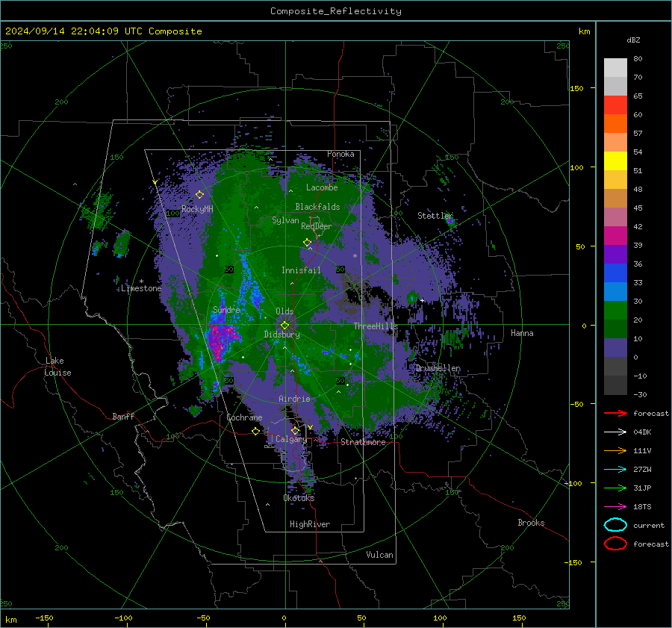The height and width of the screenshot is (628, 672).
Task: Click the Stettler city label
Action: click(435, 216)
